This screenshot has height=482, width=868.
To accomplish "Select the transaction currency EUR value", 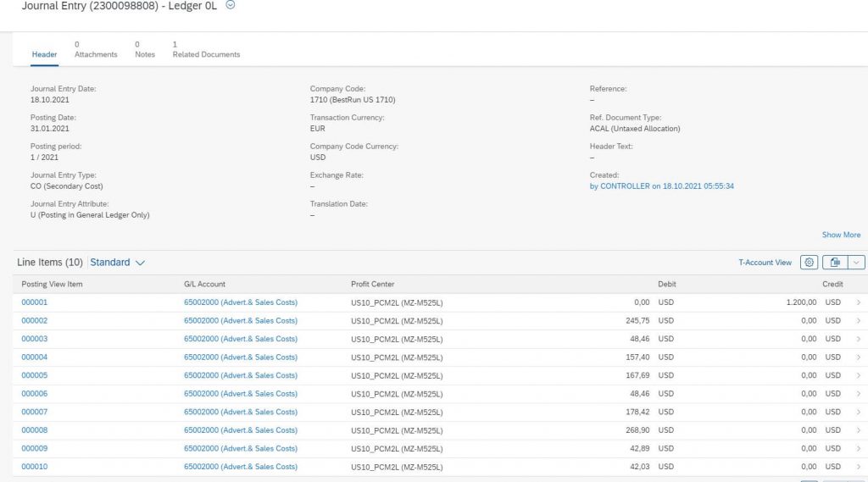I will pyautogui.click(x=318, y=129).
